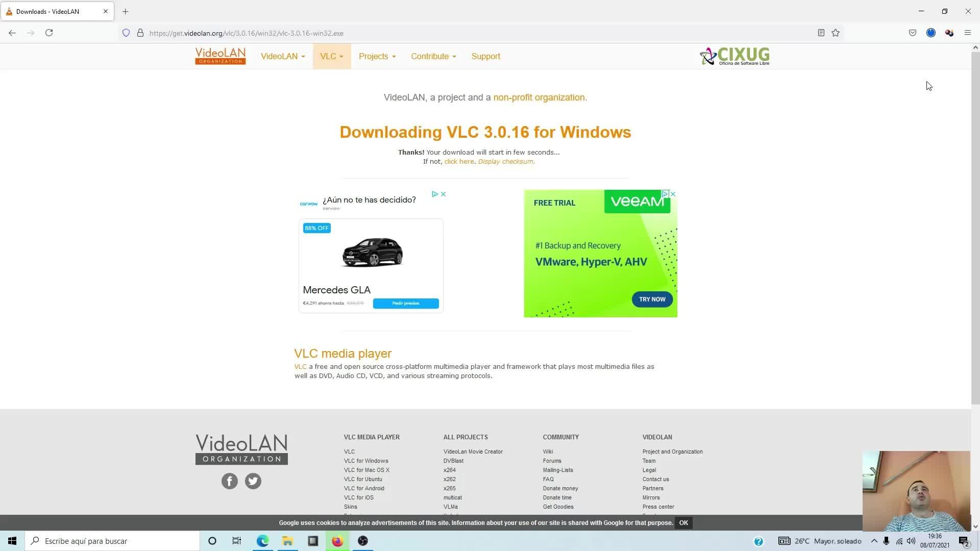Open the VLC navigation menu

pyautogui.click(x=332, y=56)
